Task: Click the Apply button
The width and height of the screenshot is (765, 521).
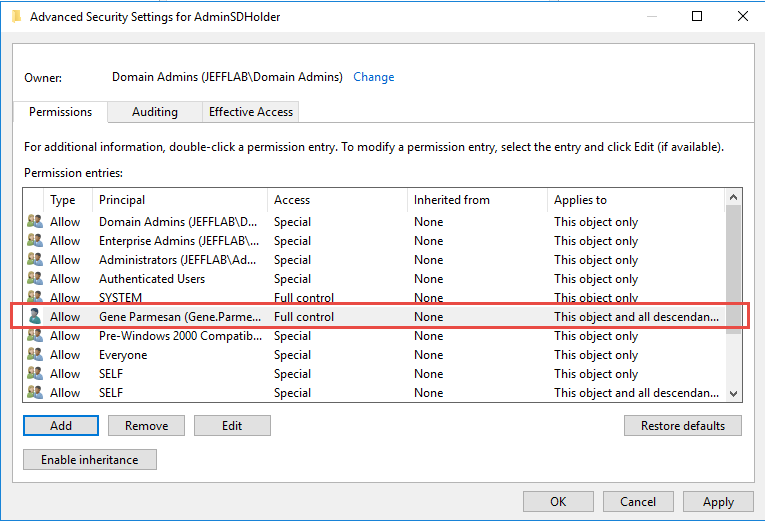Action: [718, 501]
